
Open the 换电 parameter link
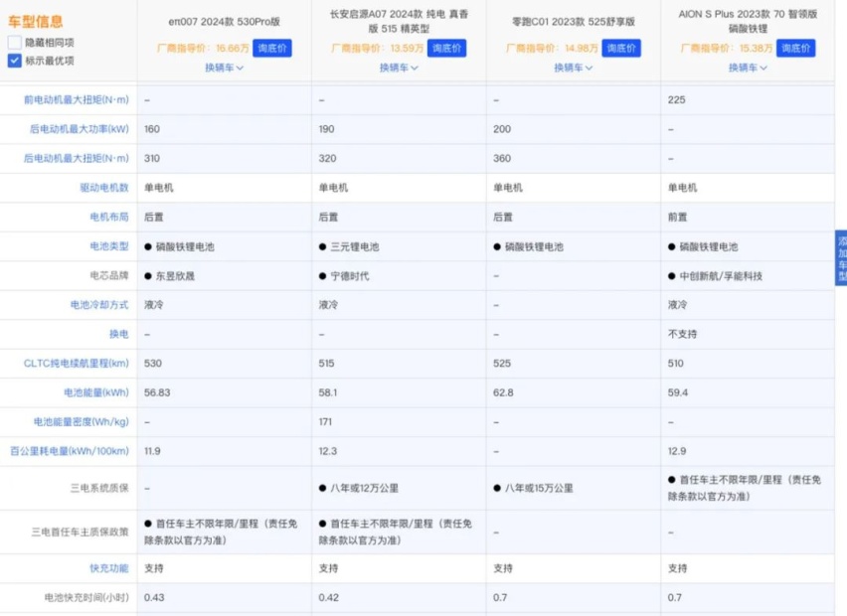(119, 334)
